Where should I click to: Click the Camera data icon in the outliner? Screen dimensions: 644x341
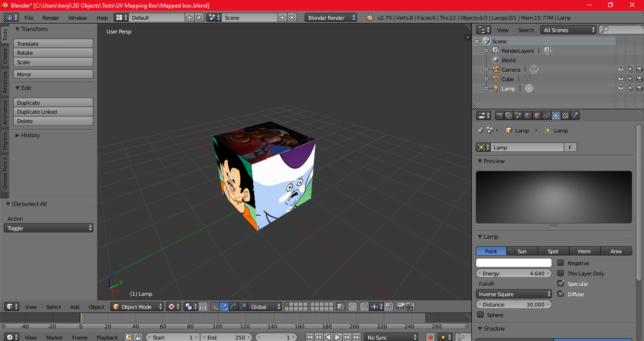click(534, 69)
